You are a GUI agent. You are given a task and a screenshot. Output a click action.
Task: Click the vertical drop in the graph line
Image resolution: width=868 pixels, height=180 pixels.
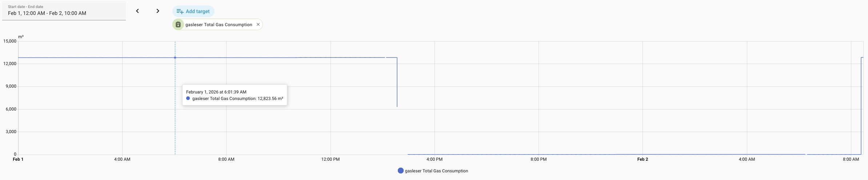(x=397, y=84)
